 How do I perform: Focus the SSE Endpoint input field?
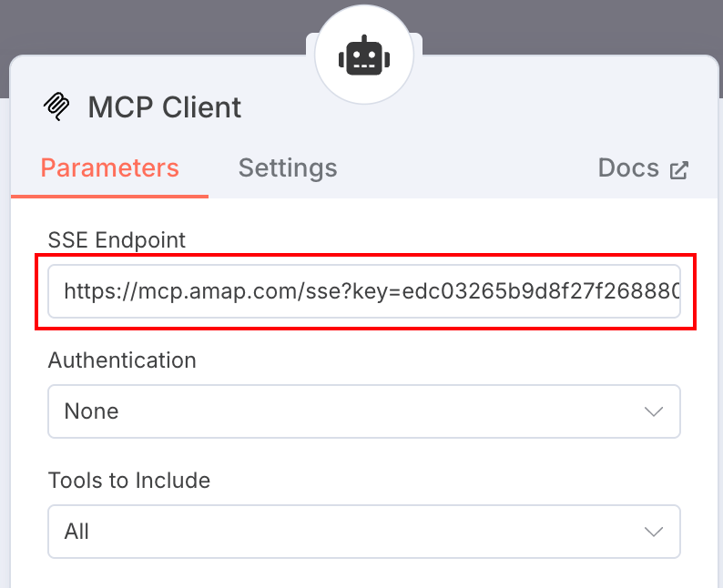364,291
